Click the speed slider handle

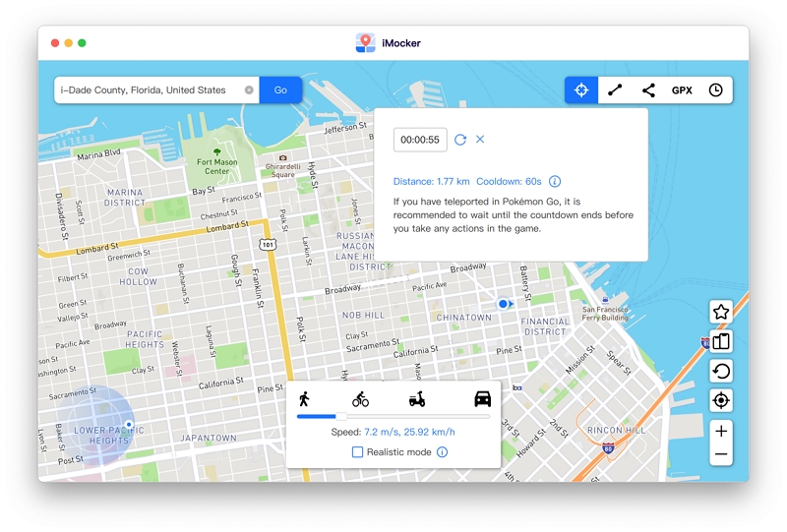tap(341, 416)
